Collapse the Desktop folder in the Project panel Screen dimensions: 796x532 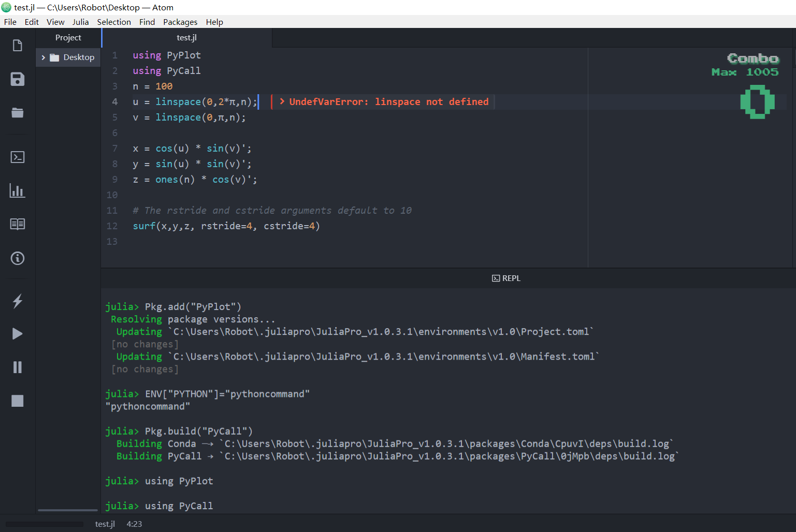(44, 57)
